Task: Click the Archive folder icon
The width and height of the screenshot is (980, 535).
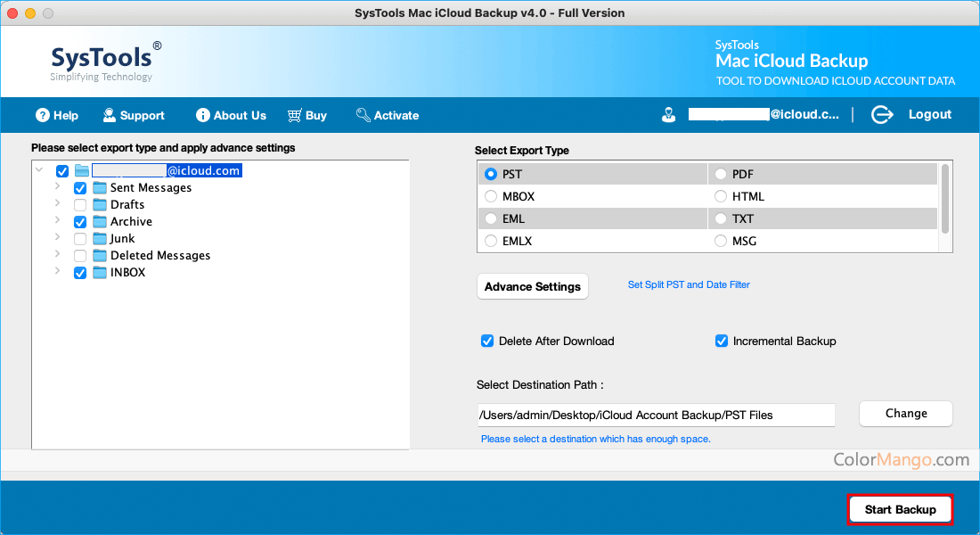Action: click(x=100, y=221)
